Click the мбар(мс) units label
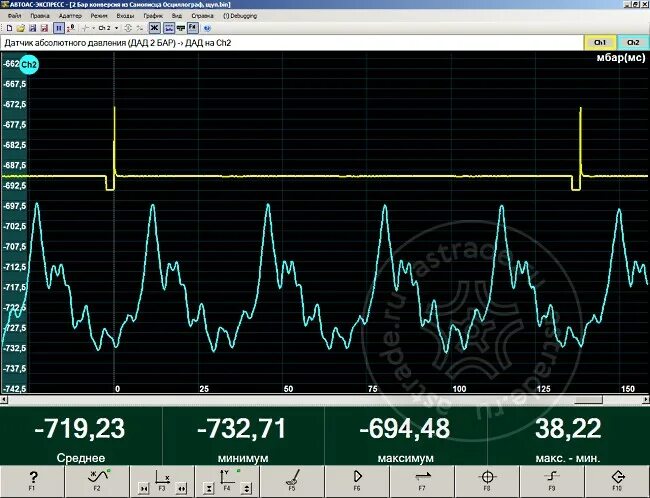Image resolution: width=650 pixels, height=498 pixels. (621, 58)
